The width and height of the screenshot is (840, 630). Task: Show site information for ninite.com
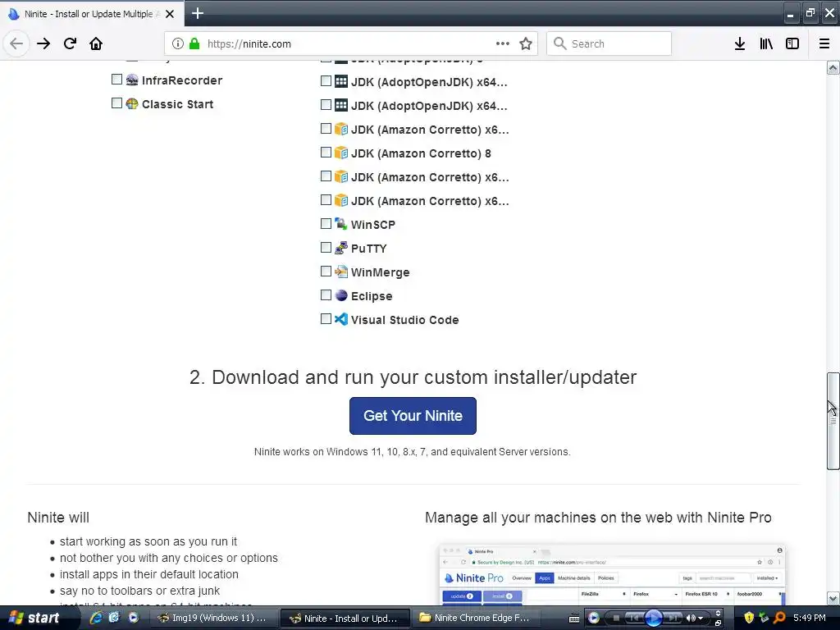pos(178,43)
